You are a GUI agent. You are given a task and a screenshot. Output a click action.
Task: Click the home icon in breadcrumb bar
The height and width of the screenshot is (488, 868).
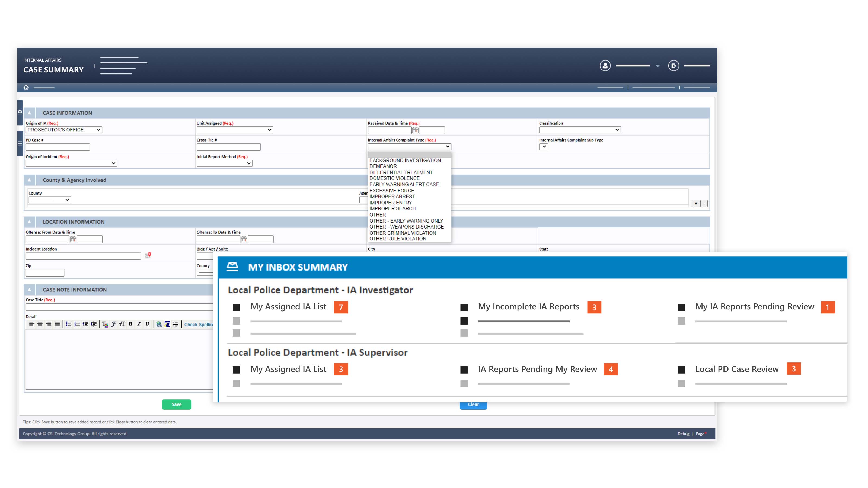(x=26, y=87)
